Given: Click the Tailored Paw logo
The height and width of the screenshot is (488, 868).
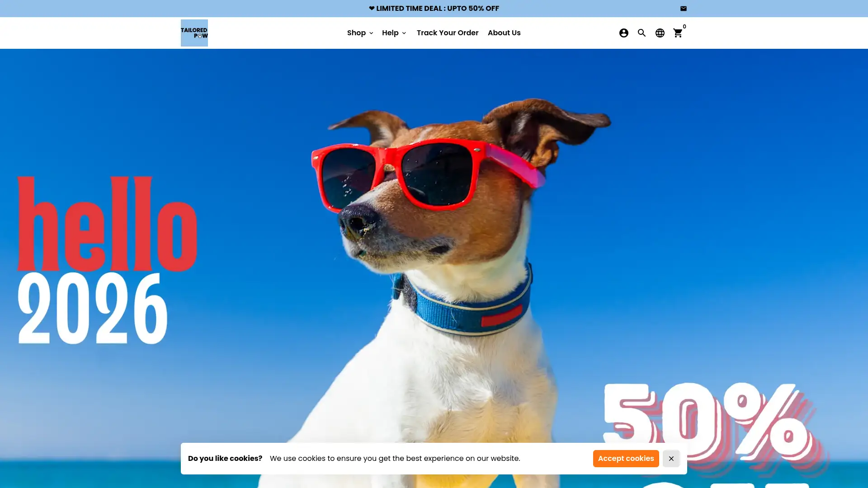Looking at the screenshot, I should (194, 33).
